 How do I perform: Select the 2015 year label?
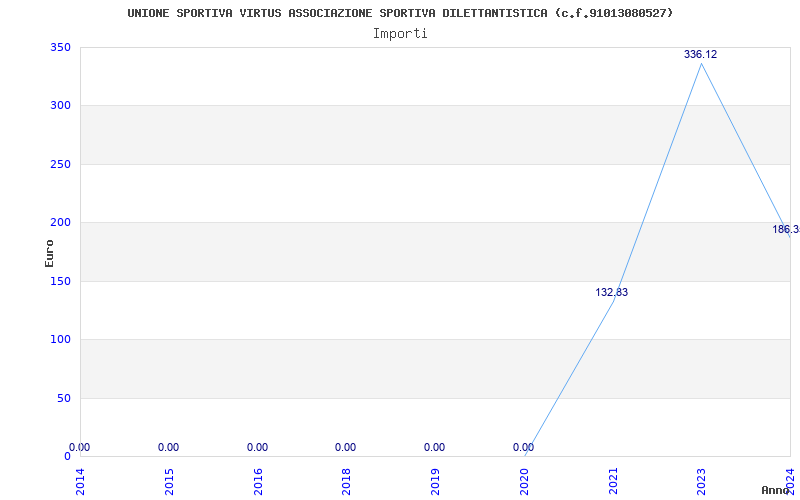point(169,482)
